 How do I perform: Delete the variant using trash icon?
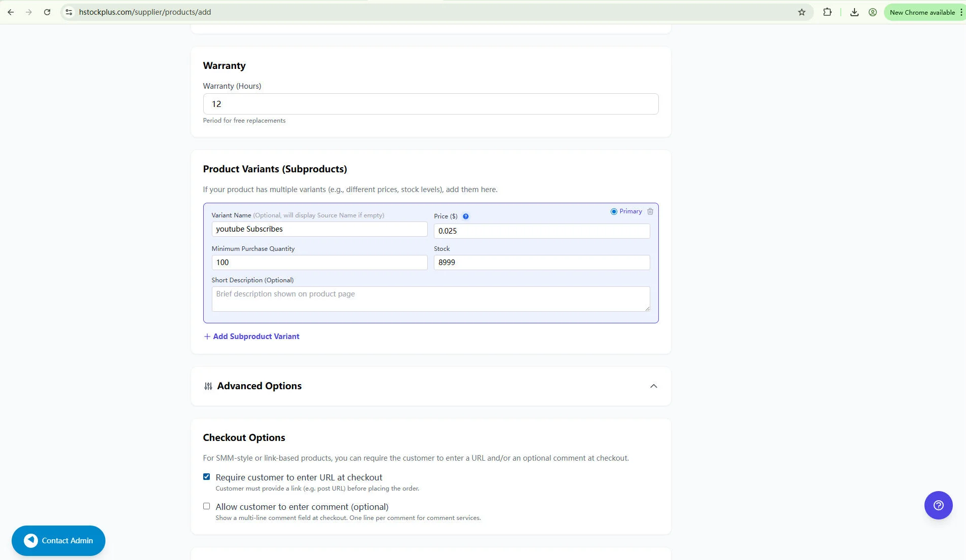pyautogui.click(x=650, y=211)
